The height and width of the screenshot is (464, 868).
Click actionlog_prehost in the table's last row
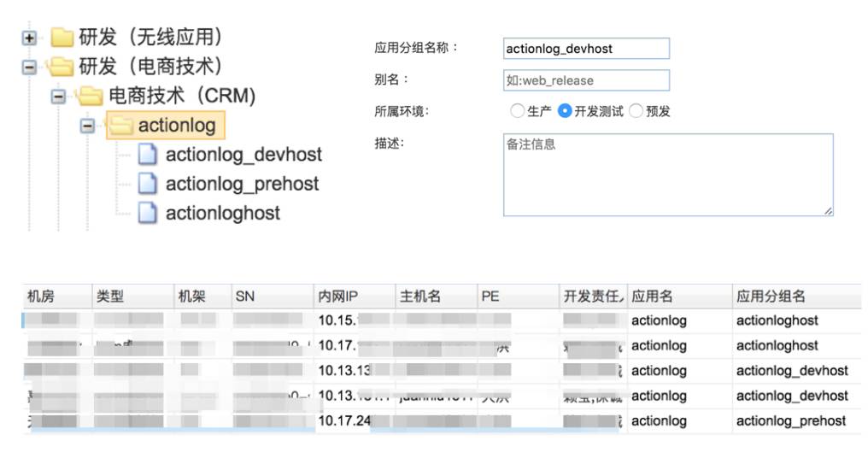[x=790, y=420]
